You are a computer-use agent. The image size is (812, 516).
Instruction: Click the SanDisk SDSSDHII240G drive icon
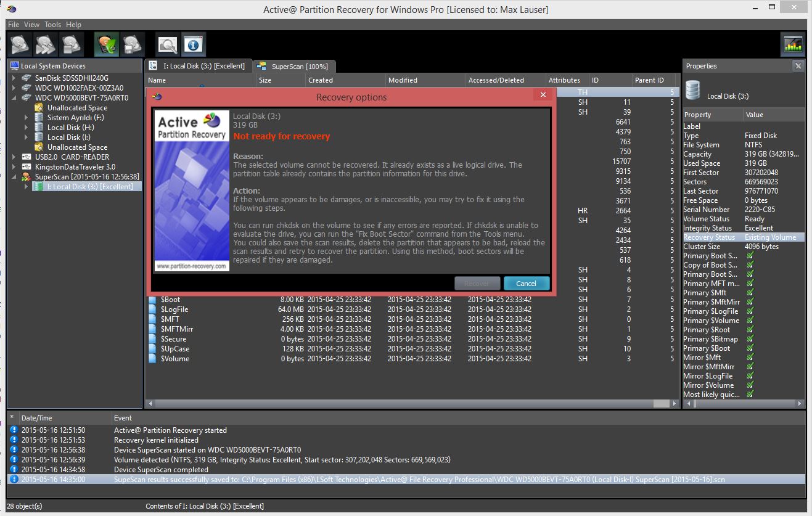(27, 78)
